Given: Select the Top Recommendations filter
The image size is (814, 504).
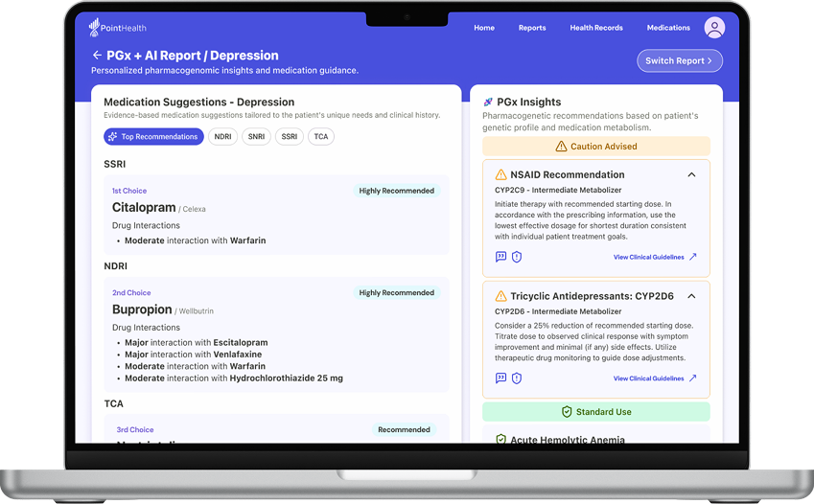Looking at the screenshot, I should [x=153, y=136].
